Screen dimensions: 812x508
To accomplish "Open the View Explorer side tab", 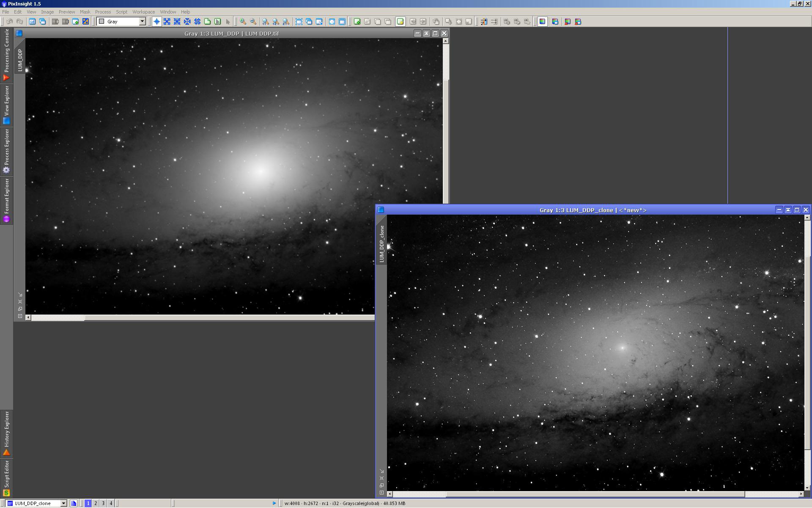I will [x=6, y=105].
